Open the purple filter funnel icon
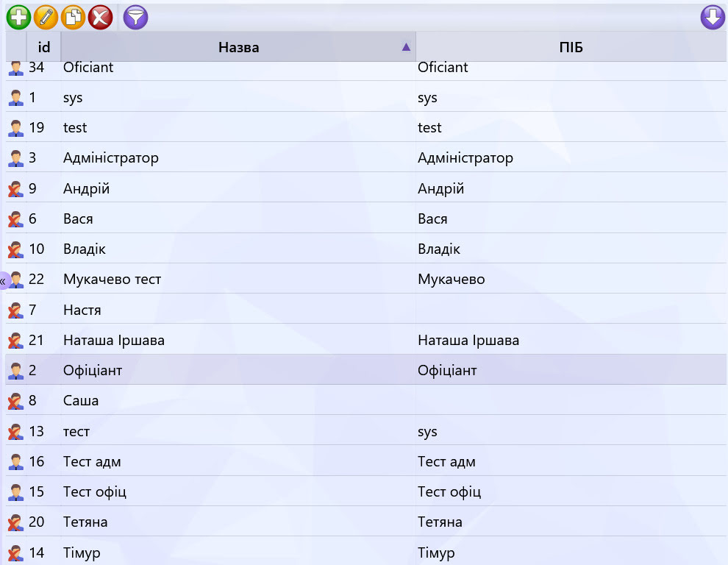 coord(135,18)
